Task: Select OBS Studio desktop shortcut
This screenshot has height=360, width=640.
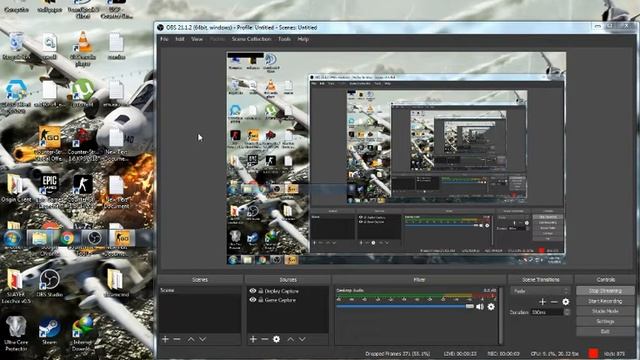Action: 49,283
